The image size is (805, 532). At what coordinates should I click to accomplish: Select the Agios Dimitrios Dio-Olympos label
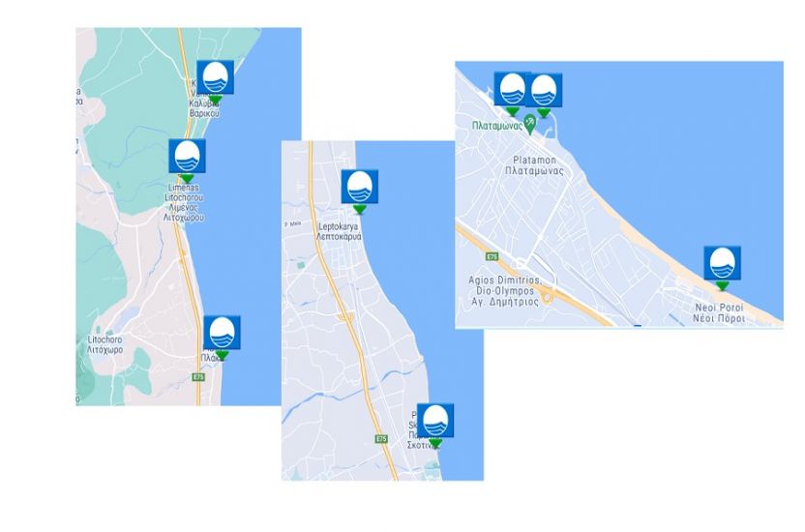click(505, 291)
